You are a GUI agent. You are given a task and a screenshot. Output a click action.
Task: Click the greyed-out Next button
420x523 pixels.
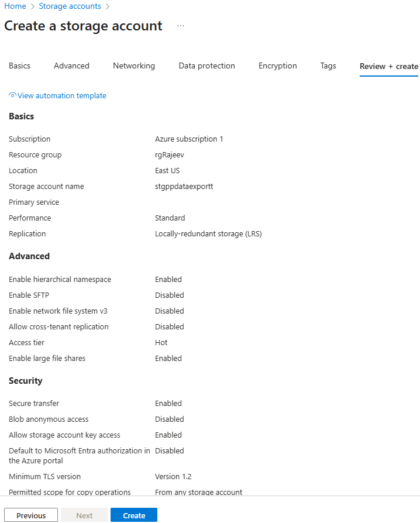point(84,515)
